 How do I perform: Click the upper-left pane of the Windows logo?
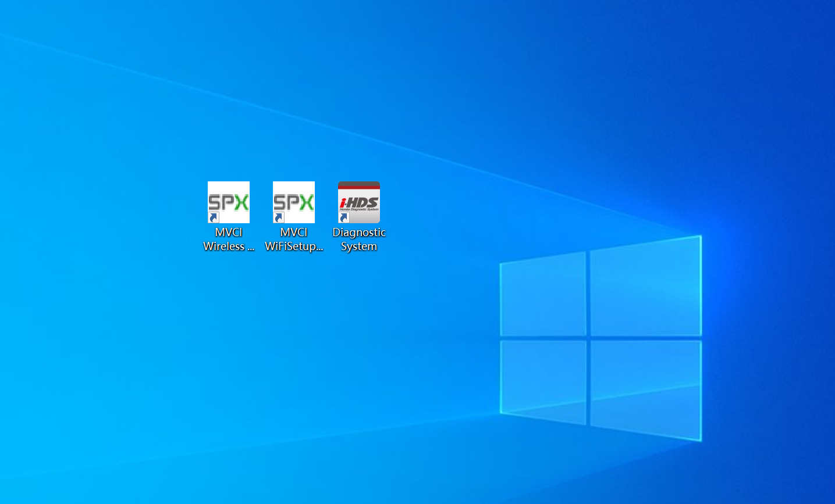click(x=543, y=296)
